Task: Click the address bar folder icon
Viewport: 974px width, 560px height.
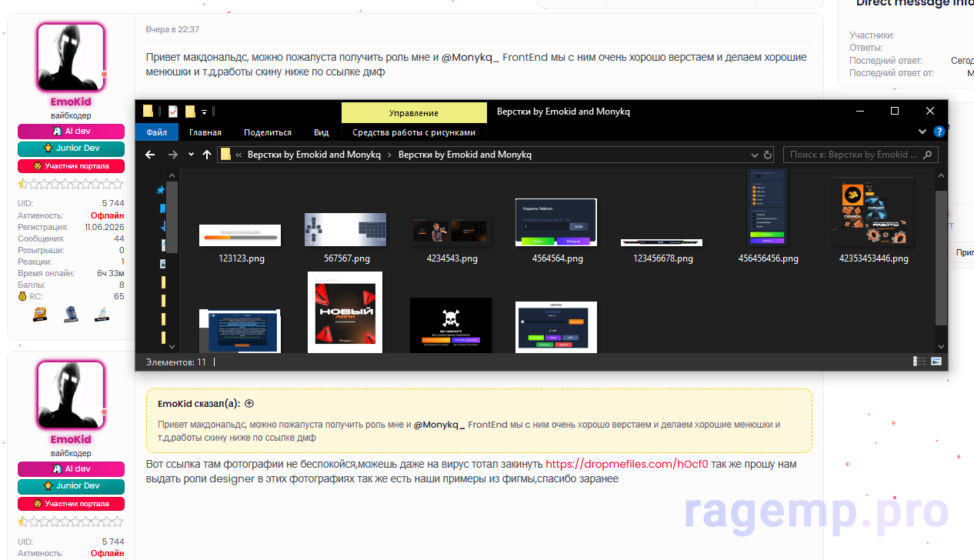Action: click(225, 155)
